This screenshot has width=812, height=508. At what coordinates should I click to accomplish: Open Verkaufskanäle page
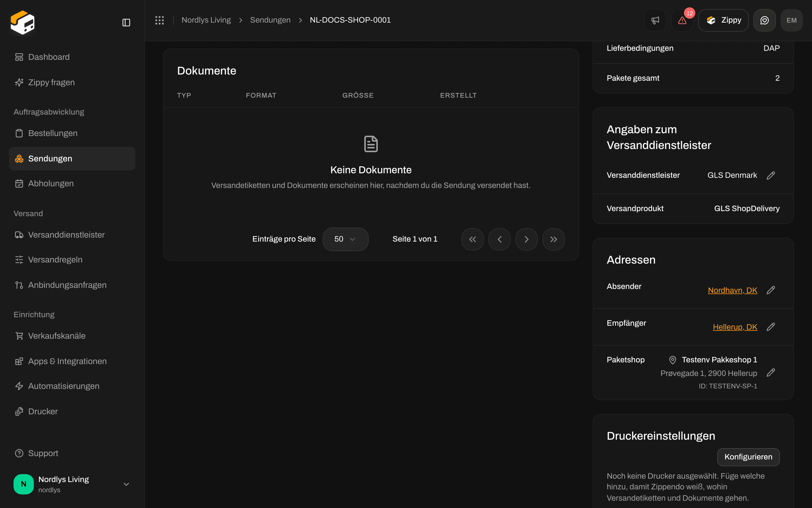point(72,336)
